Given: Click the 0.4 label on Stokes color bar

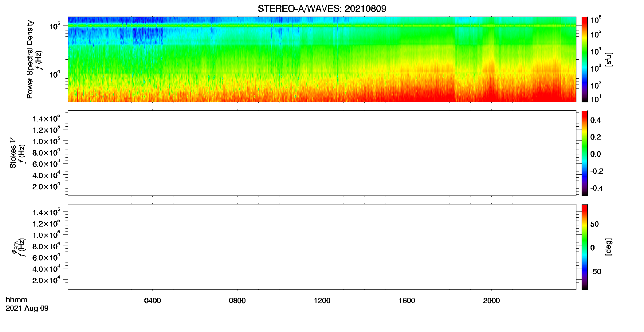Looking at the screenshot, I should click(595, 120).
